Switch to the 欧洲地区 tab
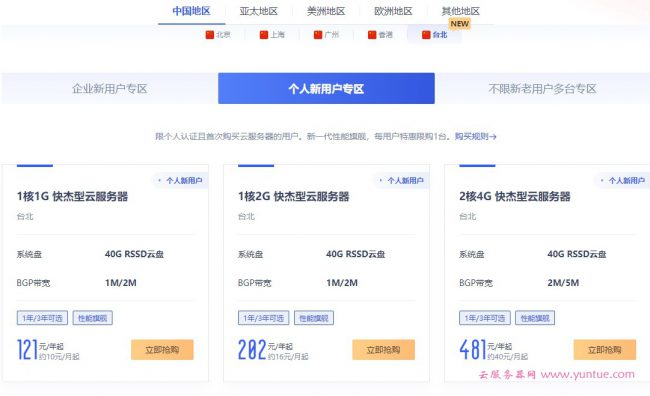 tap(393, 11)
